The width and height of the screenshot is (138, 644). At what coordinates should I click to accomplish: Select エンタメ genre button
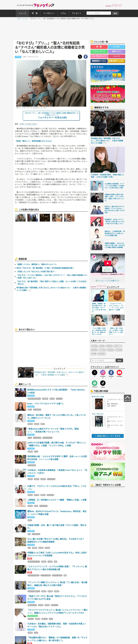117,47
